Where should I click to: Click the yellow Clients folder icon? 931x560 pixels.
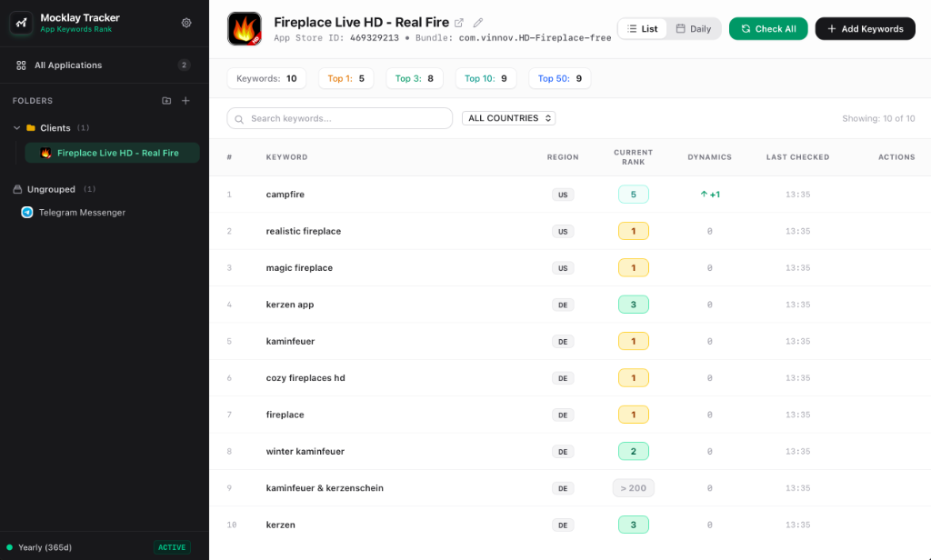[31, 127]
